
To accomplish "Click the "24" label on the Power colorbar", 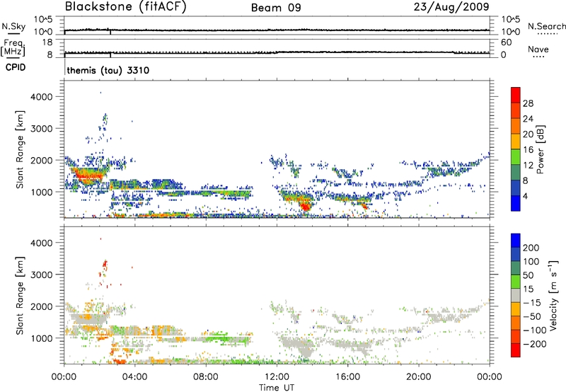I will click(528, 119).
